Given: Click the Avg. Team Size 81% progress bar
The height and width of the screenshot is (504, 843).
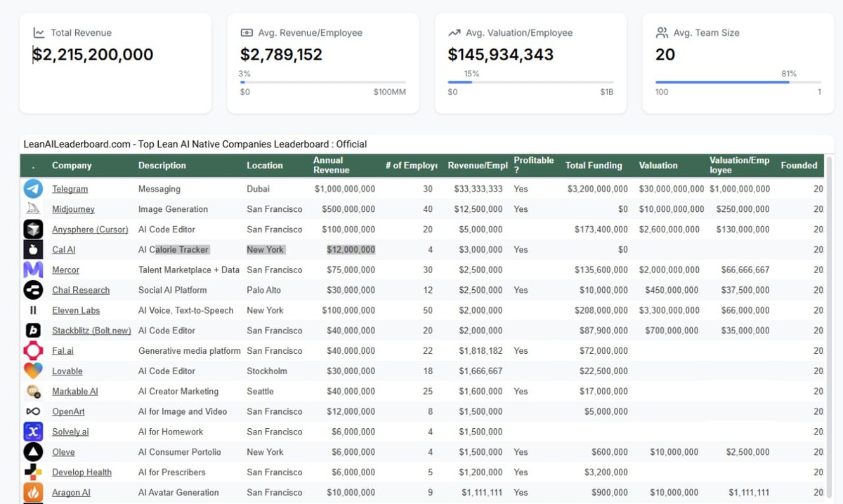Looking at the screenshot, I should (x=738, y=82).
